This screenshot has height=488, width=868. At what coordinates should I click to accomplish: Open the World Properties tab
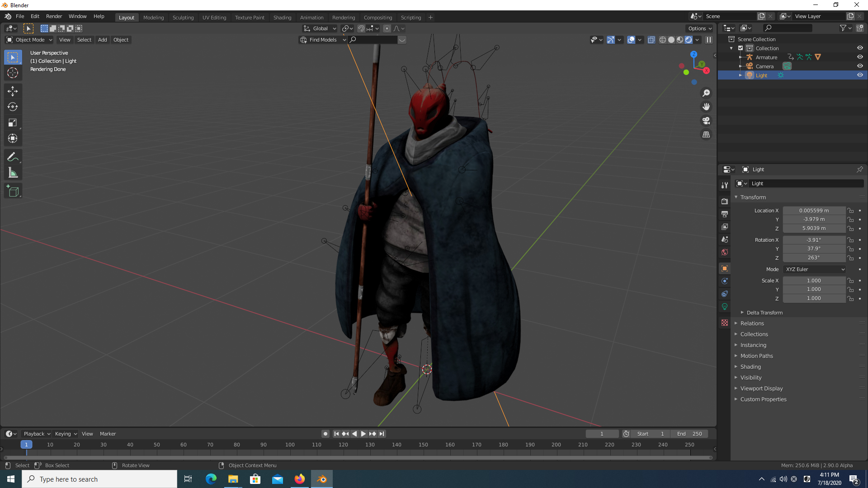pos(725,252)
